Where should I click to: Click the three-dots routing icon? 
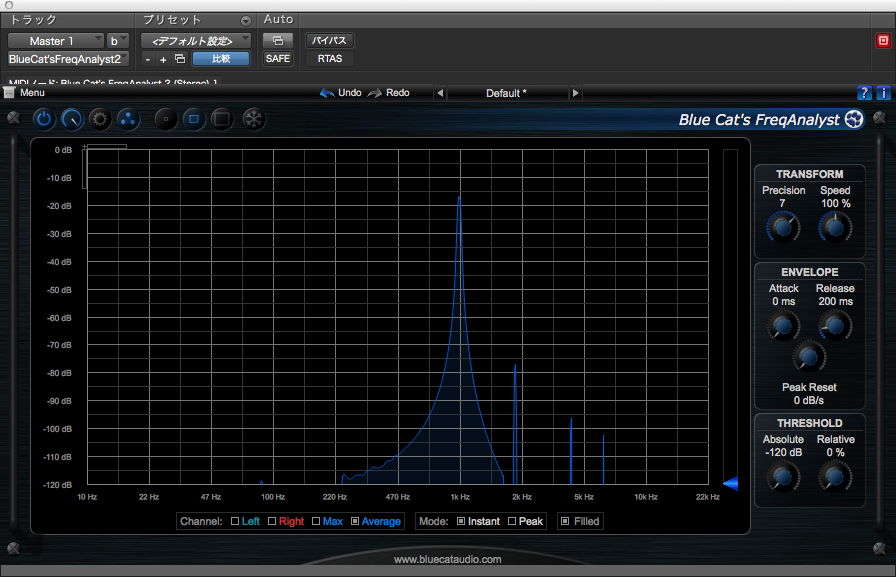pyautogui.click(x=128, y=119)
